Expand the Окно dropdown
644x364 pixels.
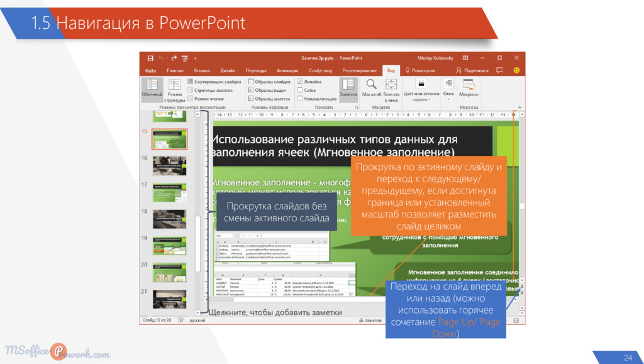click(448, 91)
